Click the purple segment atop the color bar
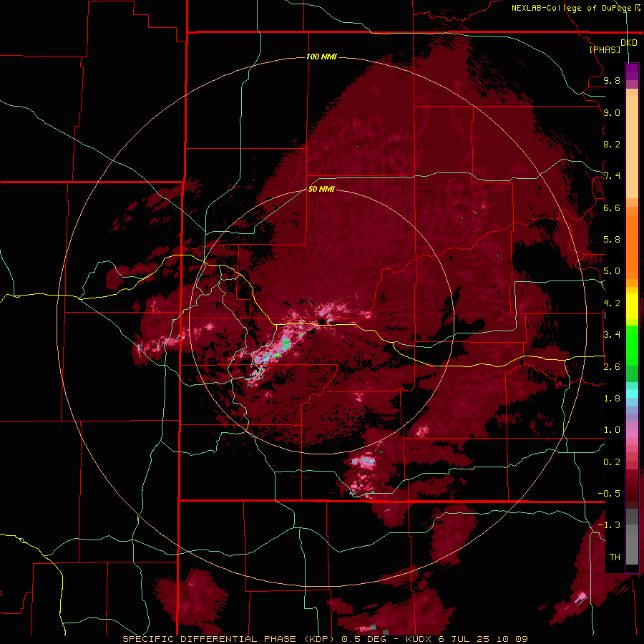Screen dimensions: 644x644 click(x=632, y=72)
